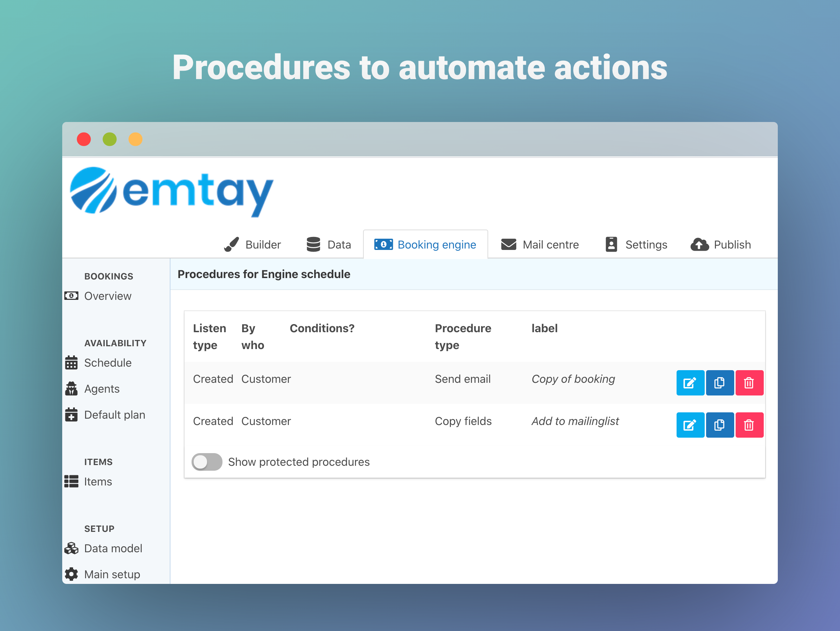840x631 pixels.
Task: Open Items list in sidebar
Action: point(98,482)
